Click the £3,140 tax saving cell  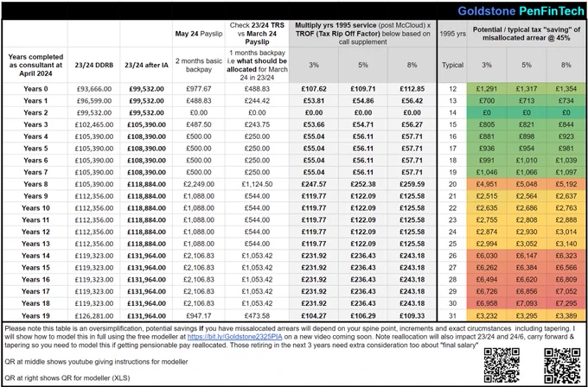(x=566, y=244)
